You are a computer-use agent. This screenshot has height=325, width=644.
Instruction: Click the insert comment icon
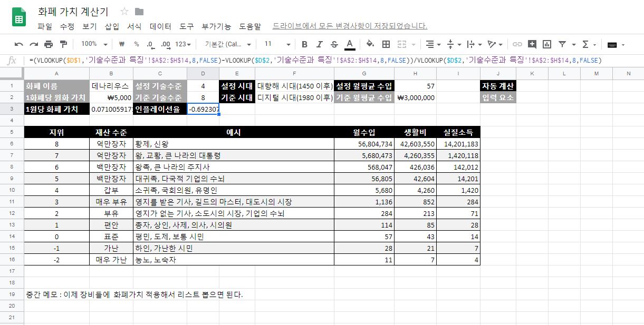point(532,44)
